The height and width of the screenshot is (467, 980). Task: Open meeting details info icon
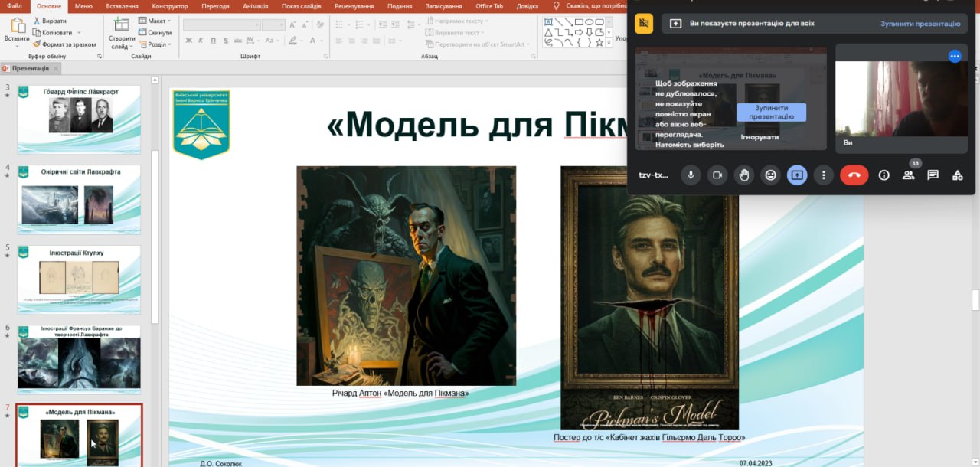coord(884,175)
